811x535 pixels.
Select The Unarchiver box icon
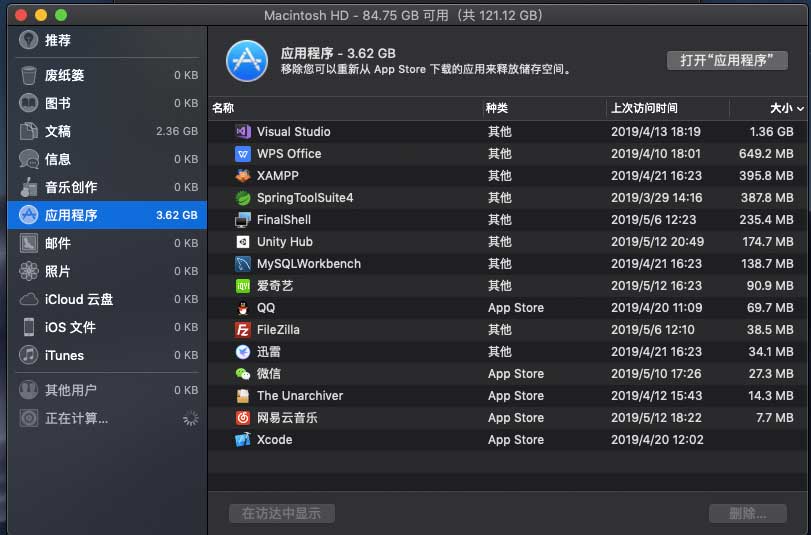243,396
